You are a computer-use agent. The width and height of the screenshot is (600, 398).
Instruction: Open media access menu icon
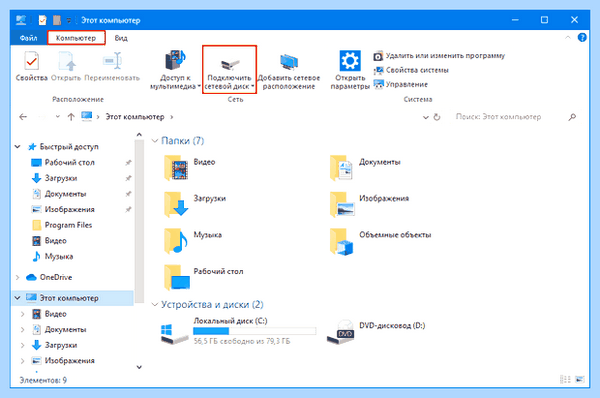coord(175,60)
